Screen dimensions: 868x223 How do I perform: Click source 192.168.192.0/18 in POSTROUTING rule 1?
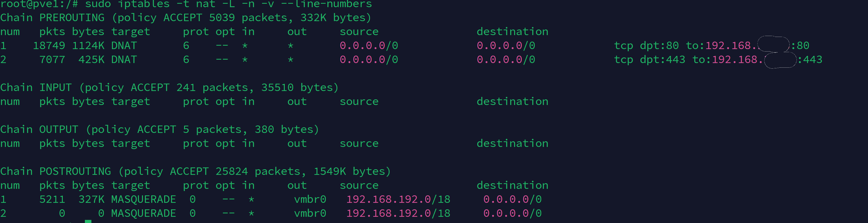398,199
